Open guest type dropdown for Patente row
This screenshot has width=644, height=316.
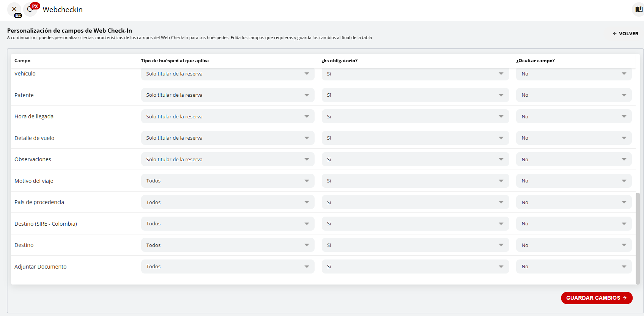point(227,95)
